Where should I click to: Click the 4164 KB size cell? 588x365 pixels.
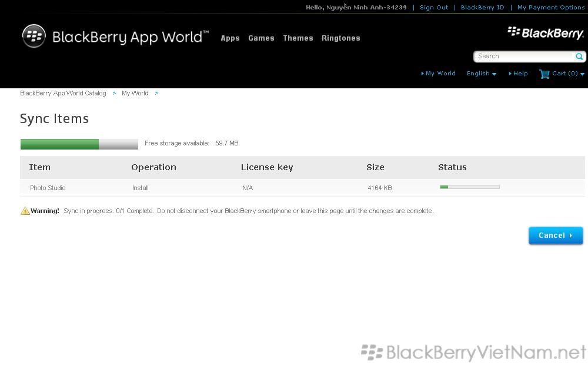point(379,188)
